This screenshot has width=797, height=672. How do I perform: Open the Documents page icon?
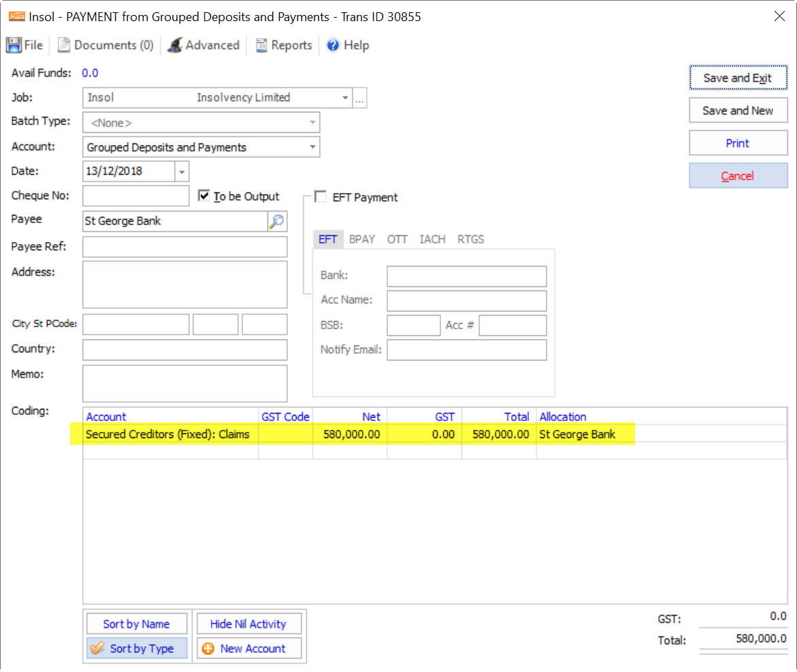(63, 45)
